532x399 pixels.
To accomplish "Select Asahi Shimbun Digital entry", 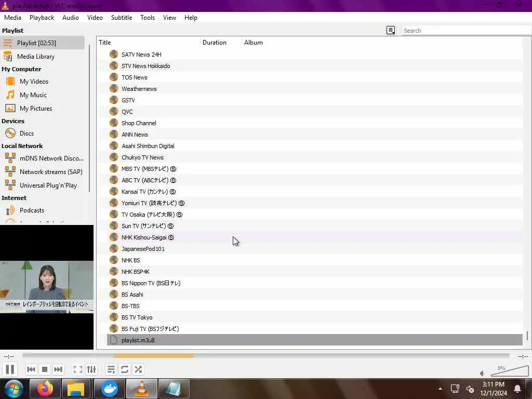I will click(x=314, y=146).
